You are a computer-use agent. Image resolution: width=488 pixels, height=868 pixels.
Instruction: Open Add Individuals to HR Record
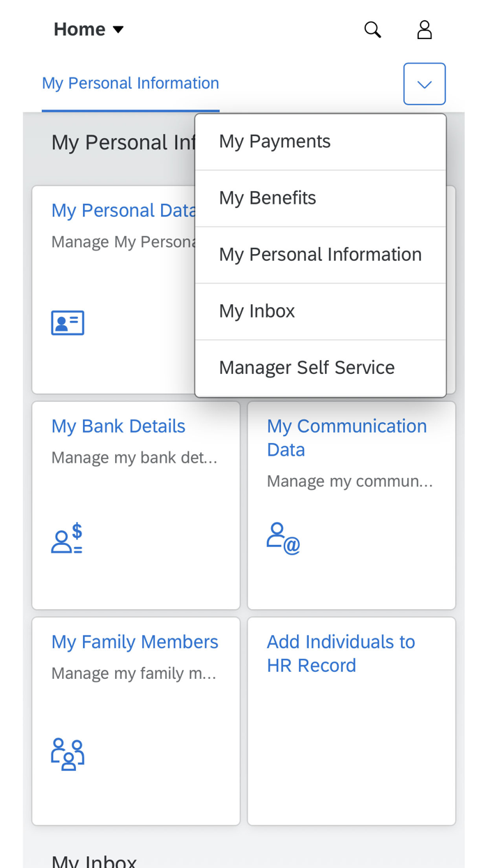pos(340,653)
